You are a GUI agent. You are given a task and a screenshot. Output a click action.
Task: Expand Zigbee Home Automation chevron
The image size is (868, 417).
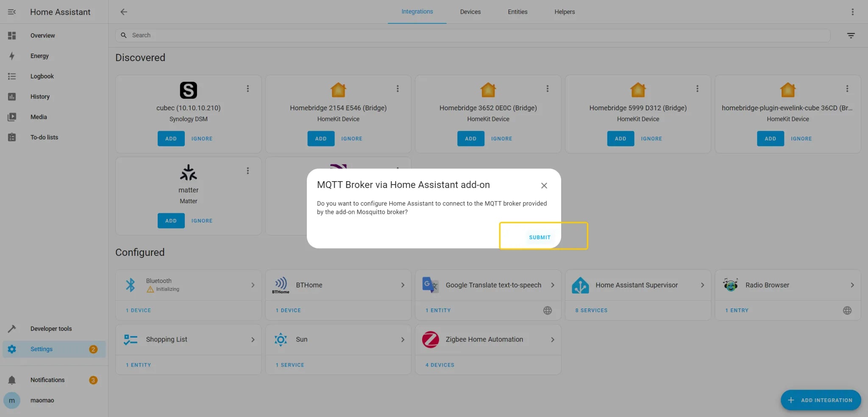(553, 340)
